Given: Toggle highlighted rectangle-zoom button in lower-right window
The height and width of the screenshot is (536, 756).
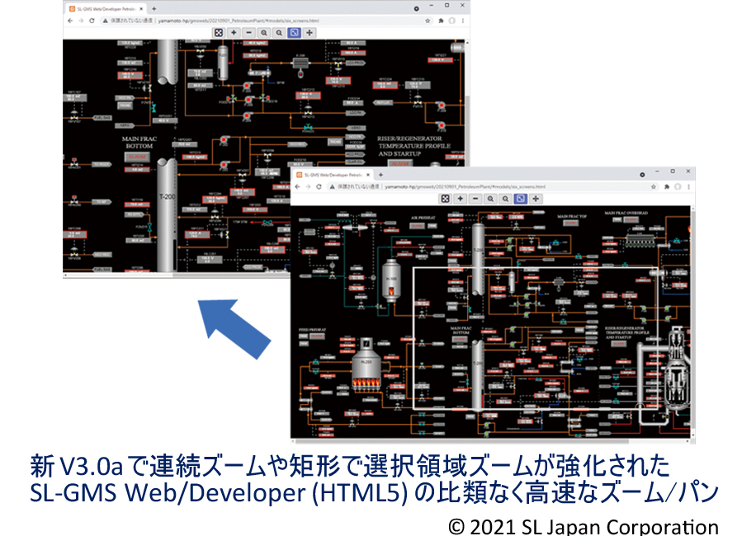Looking at the screenshot, I should pos(520,199).
